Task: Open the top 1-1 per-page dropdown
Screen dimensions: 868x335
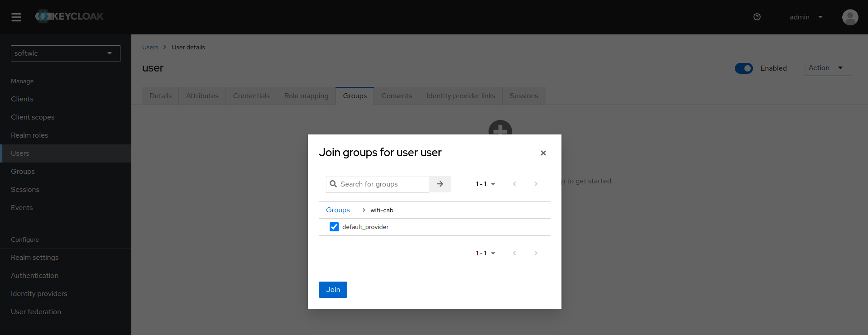Action: coord(485,184)
